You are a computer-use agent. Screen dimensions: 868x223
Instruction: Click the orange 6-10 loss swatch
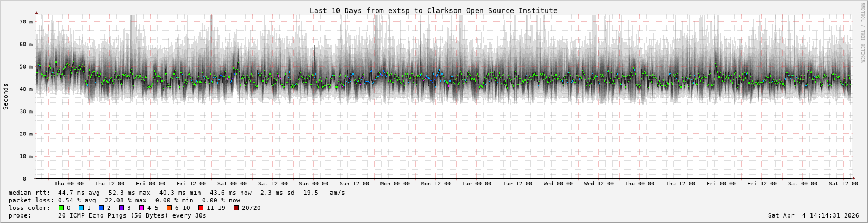(169, 208)
